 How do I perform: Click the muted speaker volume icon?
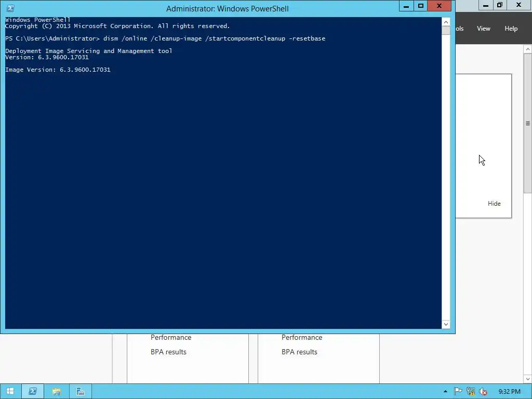click(x=483, y=392)
